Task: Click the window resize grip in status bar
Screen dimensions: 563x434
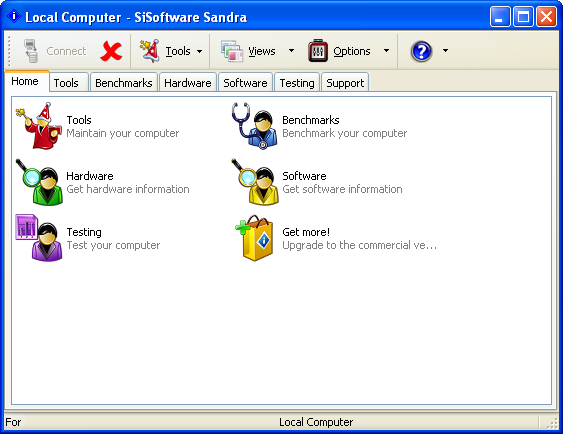Action: (x=552, y=423)
